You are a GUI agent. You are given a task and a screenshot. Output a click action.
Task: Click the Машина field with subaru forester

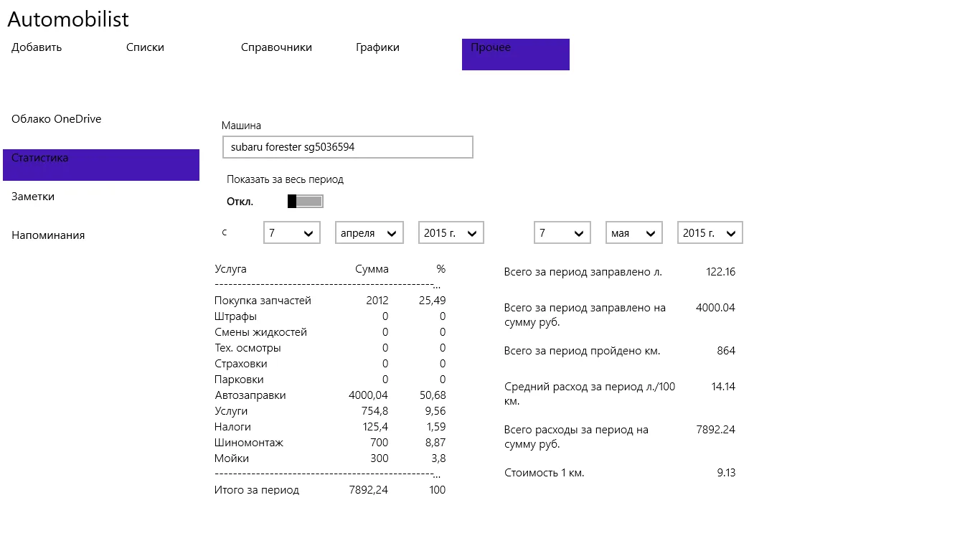pos(348,147)
